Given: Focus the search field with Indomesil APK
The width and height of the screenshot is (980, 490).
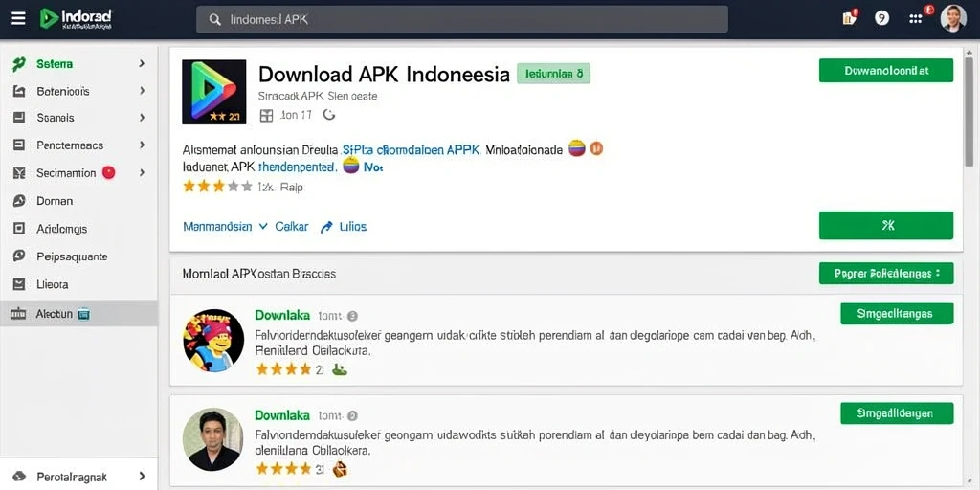Looking at the screenshot, I should coord(462,19).
